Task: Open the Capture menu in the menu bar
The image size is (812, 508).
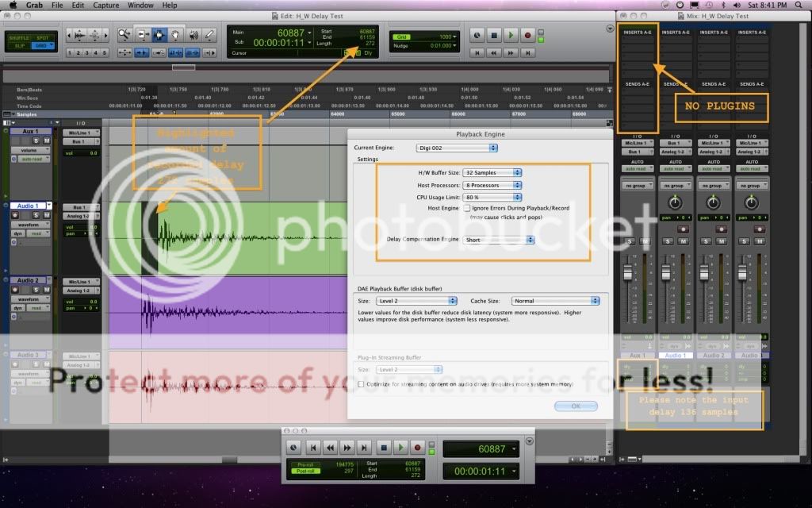Action: 105,5
